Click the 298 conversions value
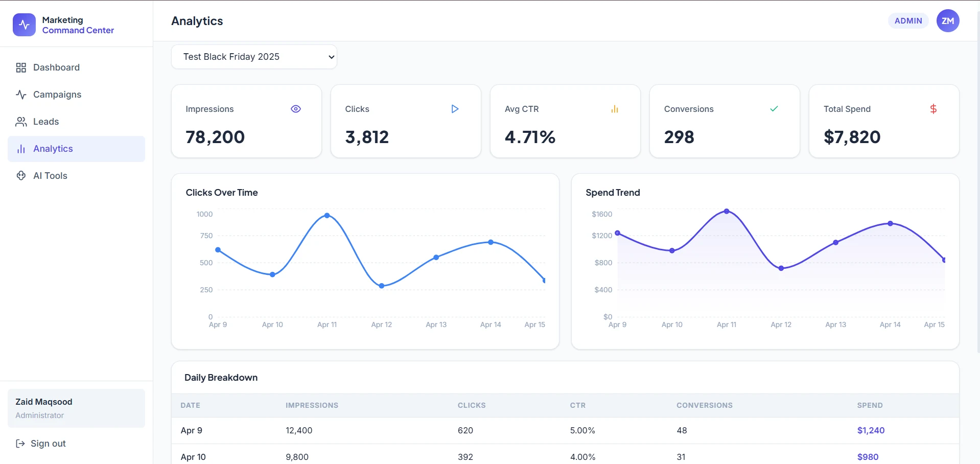980x464 pixels. click(x=679, y=137)
